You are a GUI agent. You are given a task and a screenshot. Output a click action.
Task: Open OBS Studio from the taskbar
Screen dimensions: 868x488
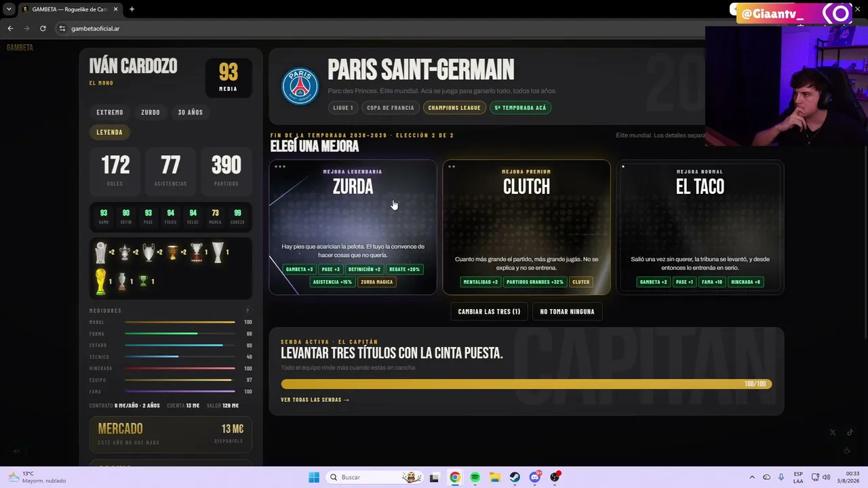click(x=555, y=477)
